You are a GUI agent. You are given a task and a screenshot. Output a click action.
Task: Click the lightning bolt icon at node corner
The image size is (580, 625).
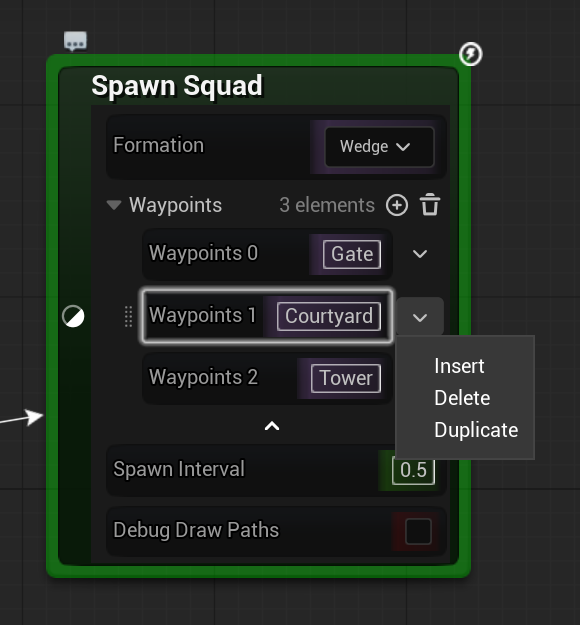(x=470, y=54)
